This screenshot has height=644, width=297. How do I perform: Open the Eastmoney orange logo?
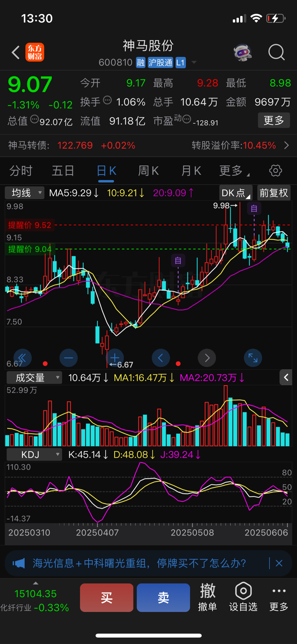coord(35,52)
